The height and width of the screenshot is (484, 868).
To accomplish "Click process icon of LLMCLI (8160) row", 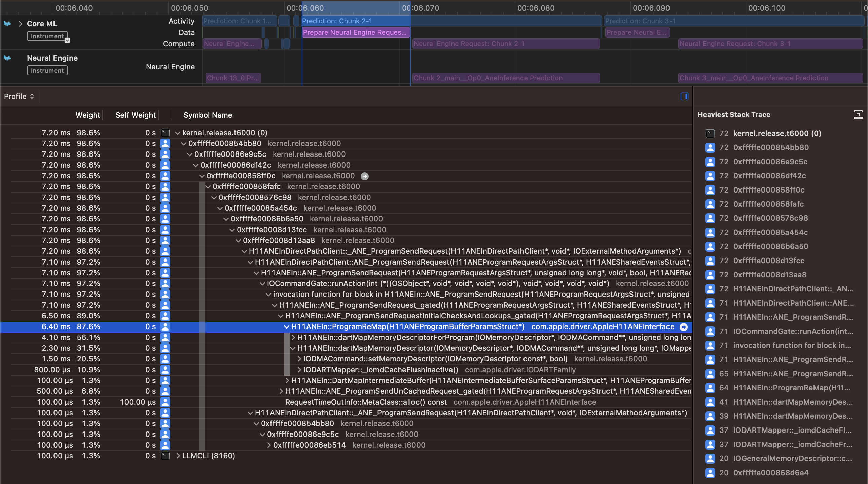I will pyautogui.click(x=165, y=456).
